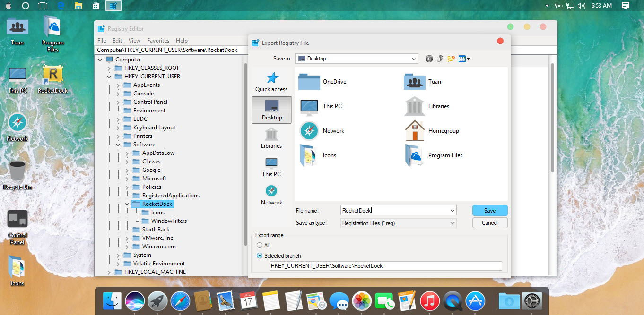Launch Safari from the dock
This screenshot has width=644, height=315.
click(x=180, y=300)
